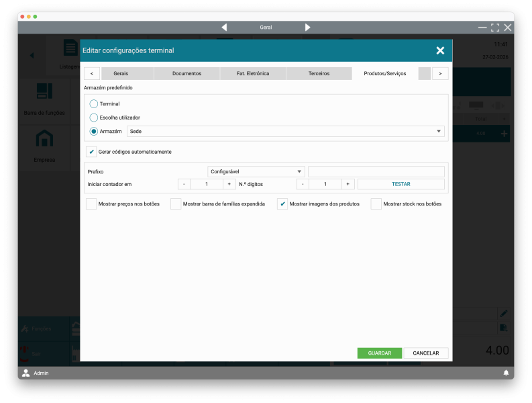Click the prefix text input field
Image resolution: width=532 pixels, height=403 pixels.
click(x=376, y=172)
